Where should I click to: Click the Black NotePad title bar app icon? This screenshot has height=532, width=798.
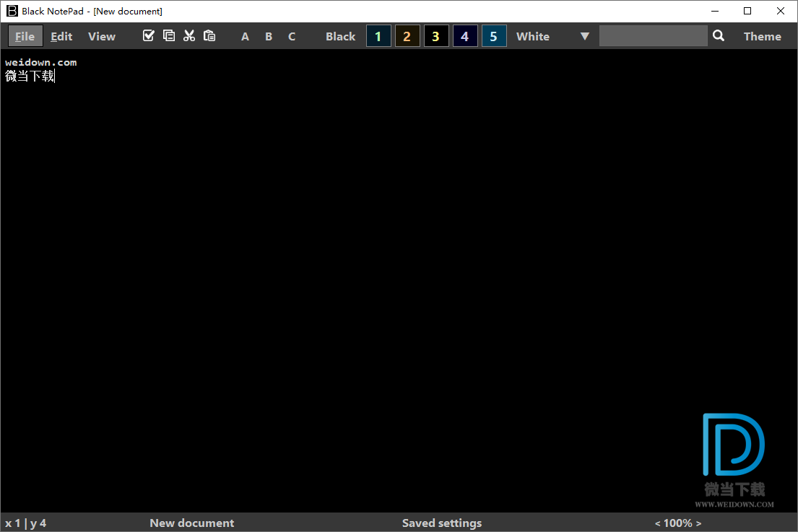12,11
